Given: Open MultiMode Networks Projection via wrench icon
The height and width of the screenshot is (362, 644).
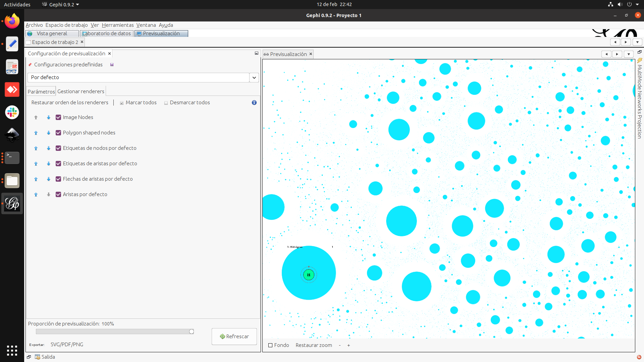Looking at the screenshot, I should 640,61.
